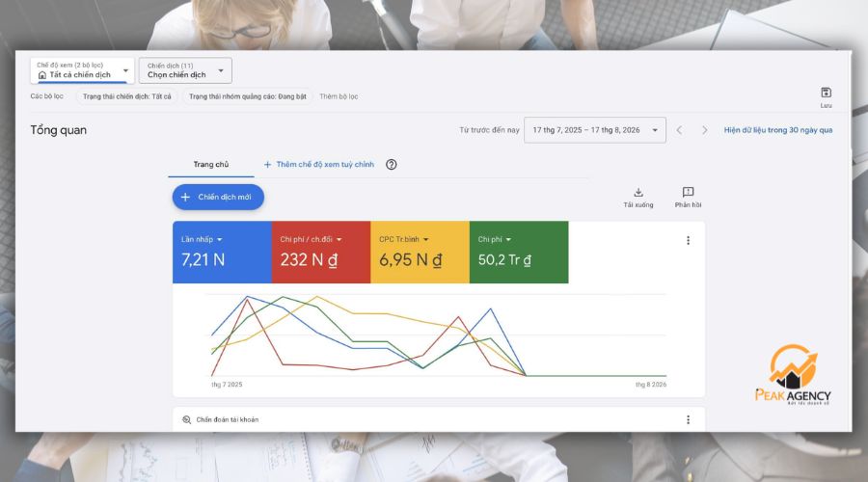Open the Chọn chiến dịch dropdown

185,70
